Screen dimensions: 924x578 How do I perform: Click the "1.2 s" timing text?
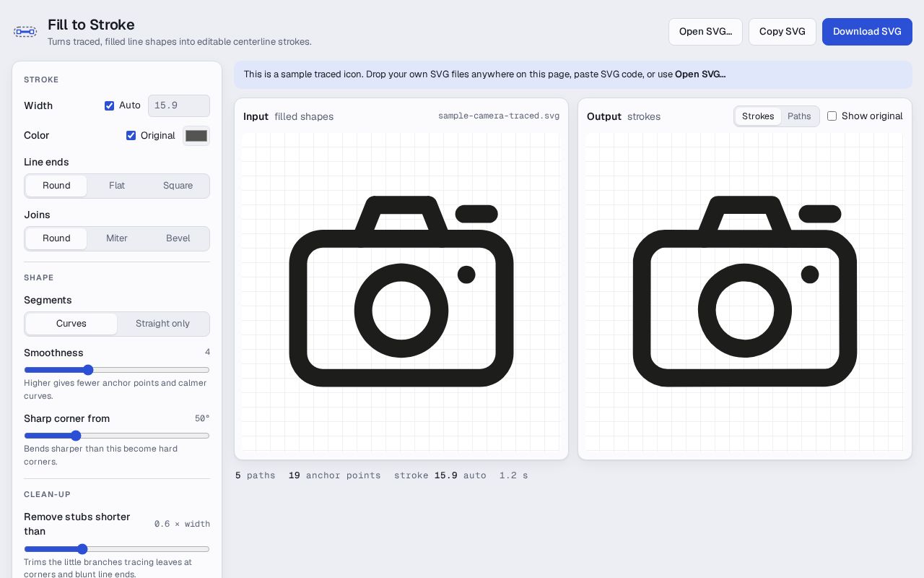(x=514, y=475)
